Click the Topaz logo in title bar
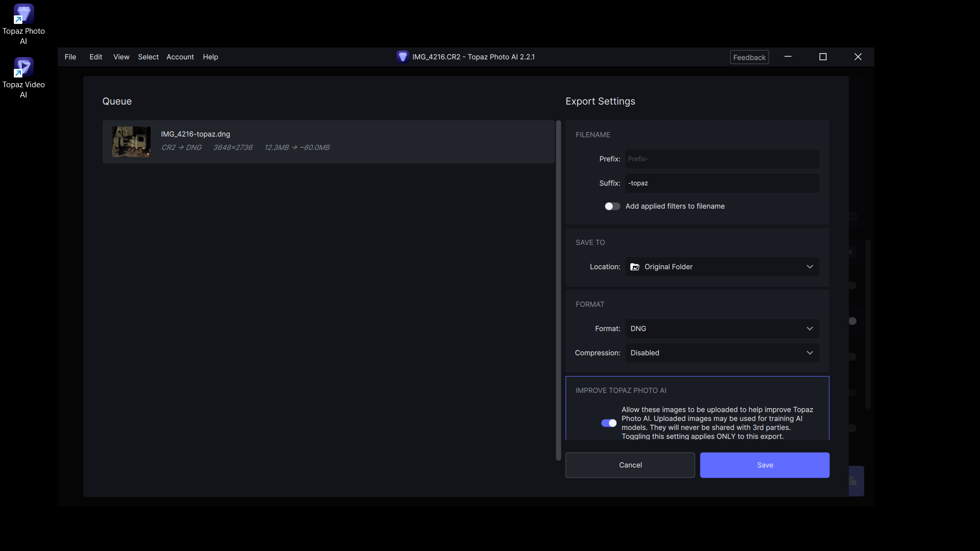 point(403,57)
